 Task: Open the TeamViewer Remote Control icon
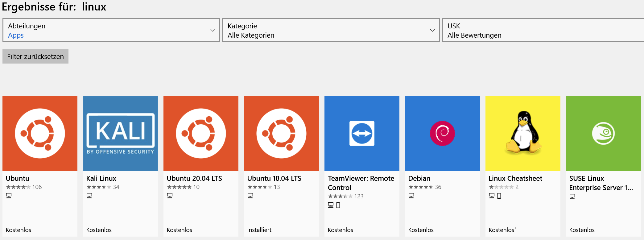362,133
